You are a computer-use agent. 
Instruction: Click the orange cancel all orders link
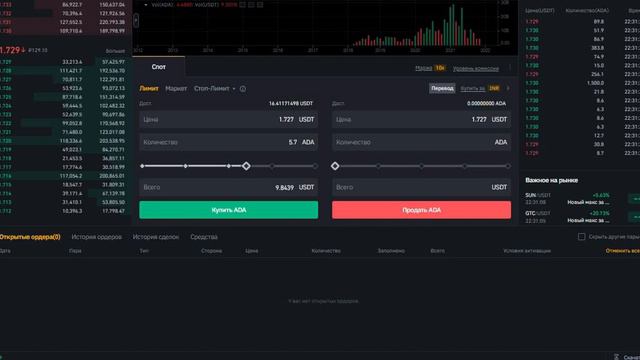[622, 251]
